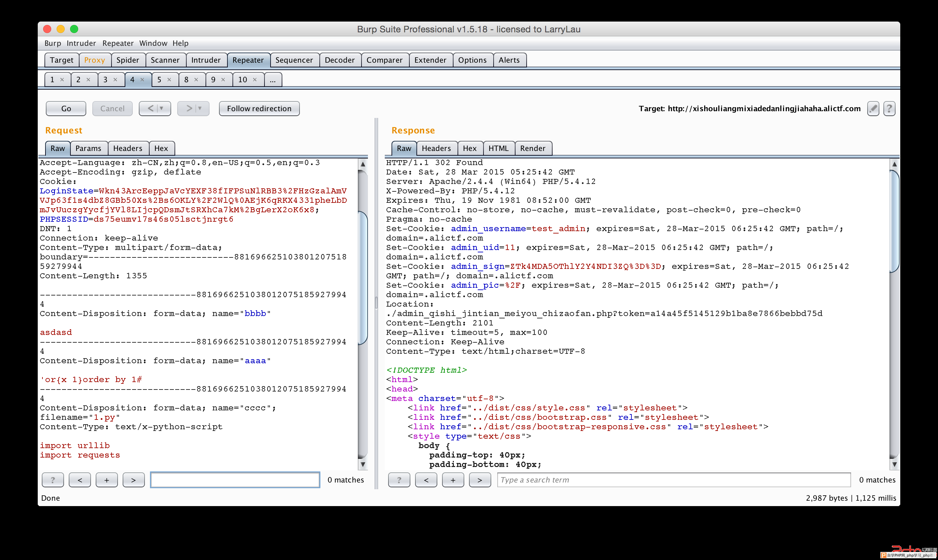Show request Hex view
This screenshot has height=560, width=938.
(161, 148)
